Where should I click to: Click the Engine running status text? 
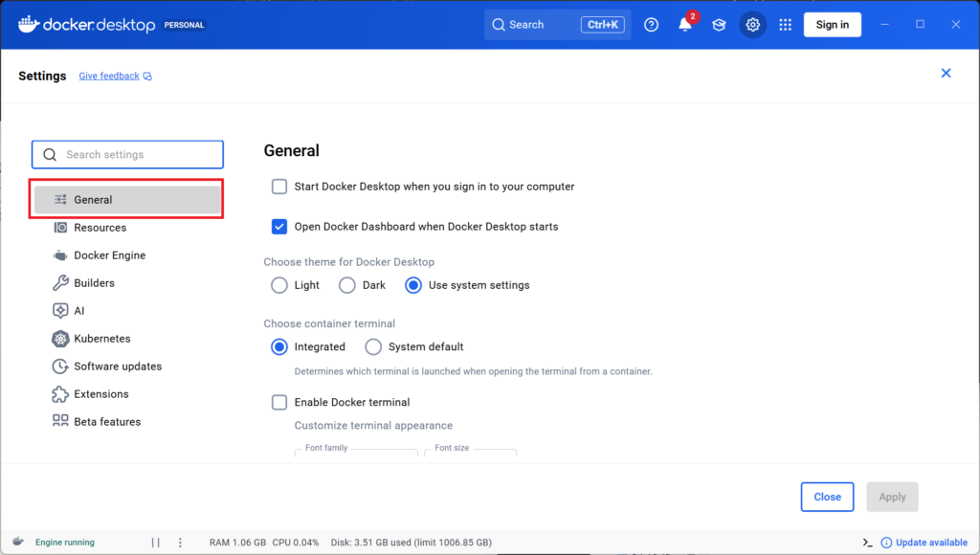pyautogui.click(x=65, y=543)
